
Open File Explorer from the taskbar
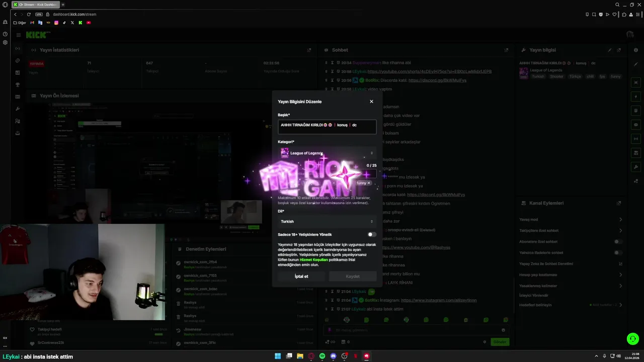click(300, 356)
